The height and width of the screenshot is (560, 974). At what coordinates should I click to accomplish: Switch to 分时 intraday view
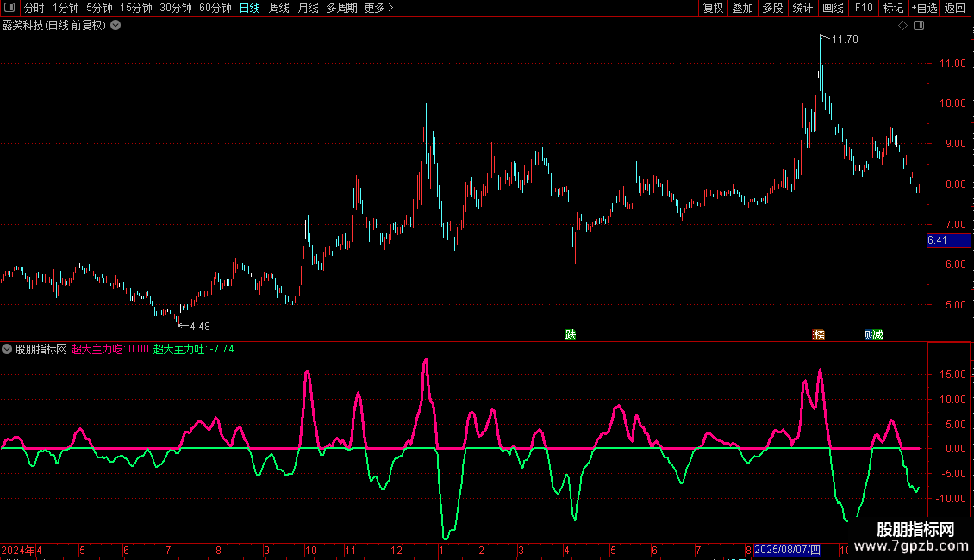tap(34, 8)
